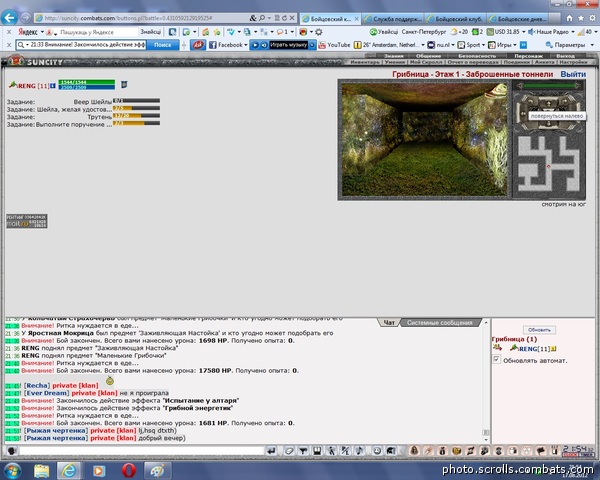Click the play button in music player toolbar

(255, 45)
